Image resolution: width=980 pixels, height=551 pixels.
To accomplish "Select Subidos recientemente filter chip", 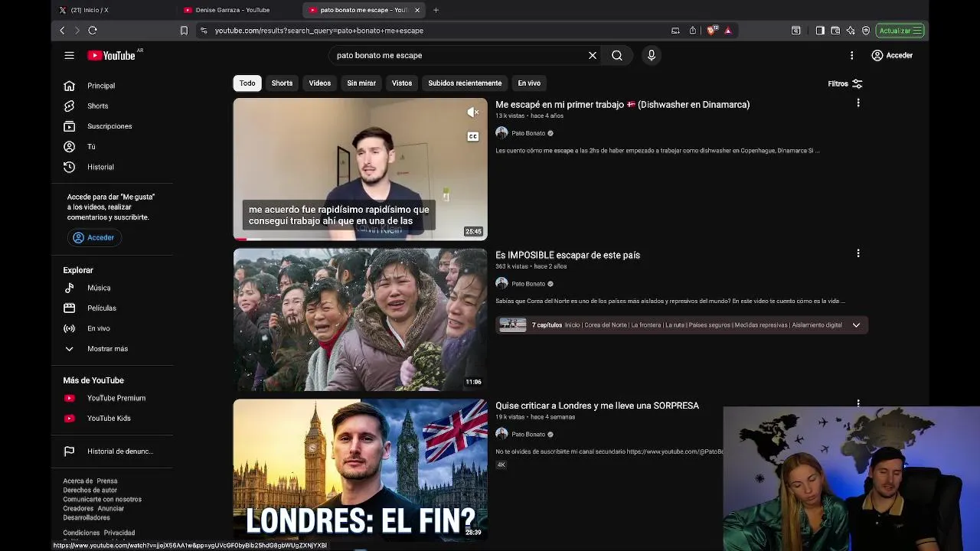I will click(465, 83).
